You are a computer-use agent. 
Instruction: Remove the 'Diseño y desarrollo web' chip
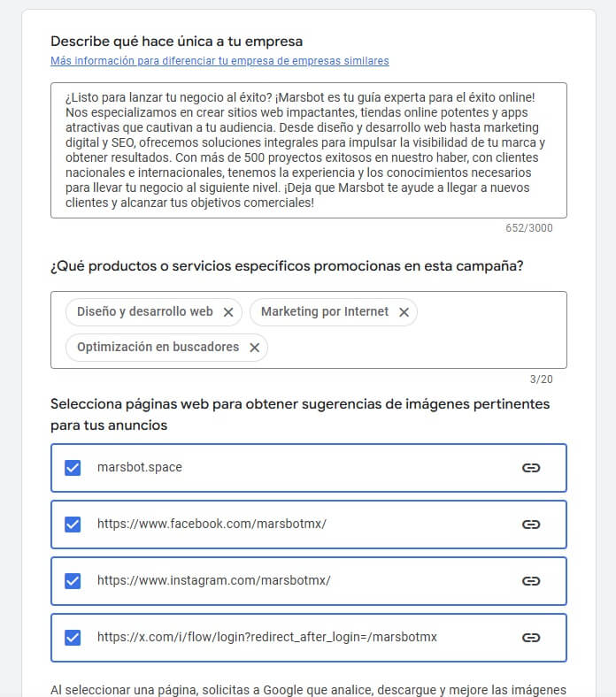(228, 312)
